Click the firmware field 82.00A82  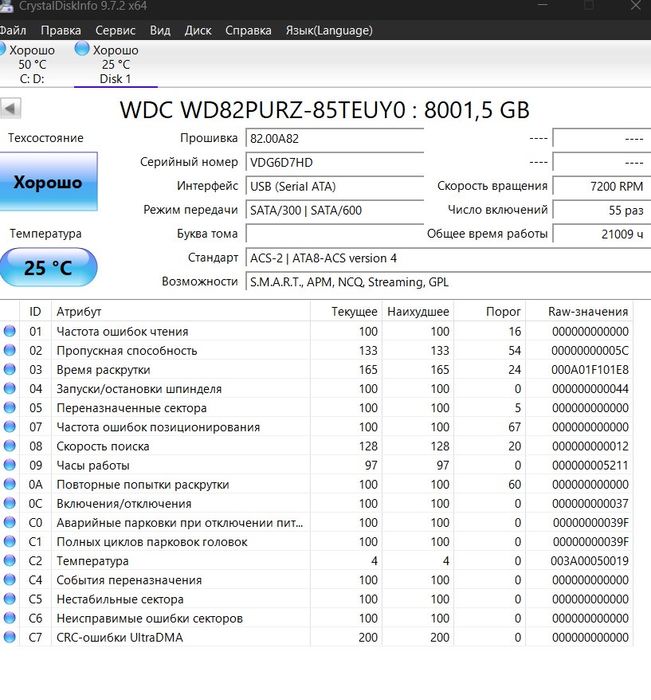pos(334,138)
